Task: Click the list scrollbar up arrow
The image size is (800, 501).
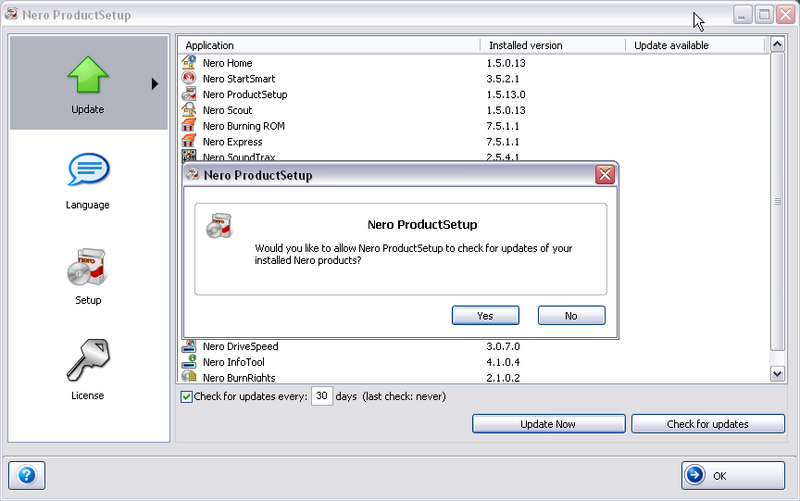Action: point(777,44)
